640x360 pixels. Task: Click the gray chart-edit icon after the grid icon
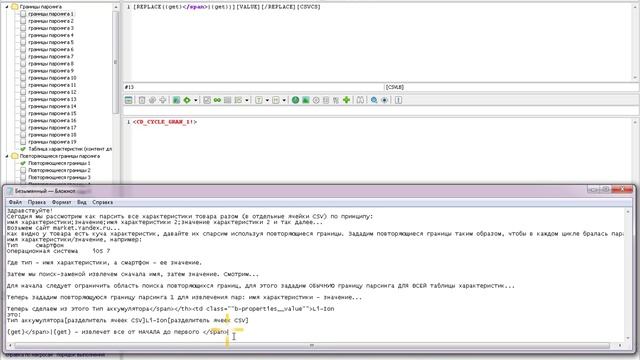[238, 100]
